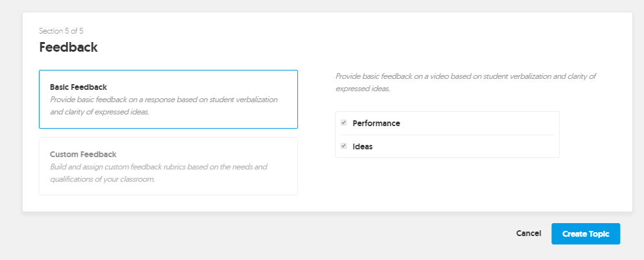Click the Performance label text
The width and height of the screenshot is (644, 260).
[376, 123]
